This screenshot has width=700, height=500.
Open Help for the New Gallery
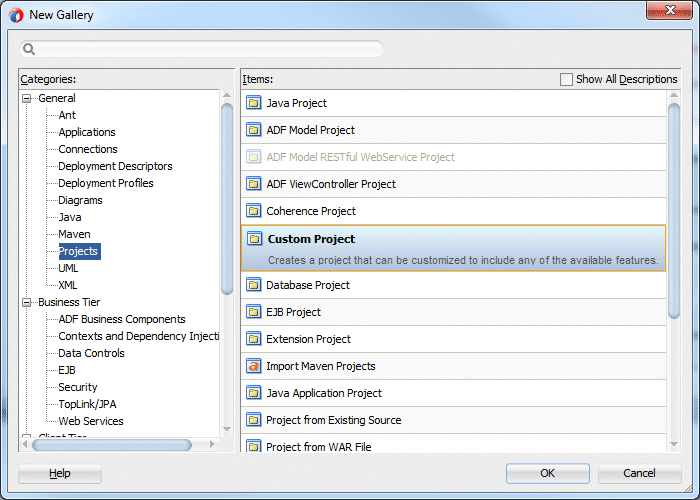(x=60, y=473)
